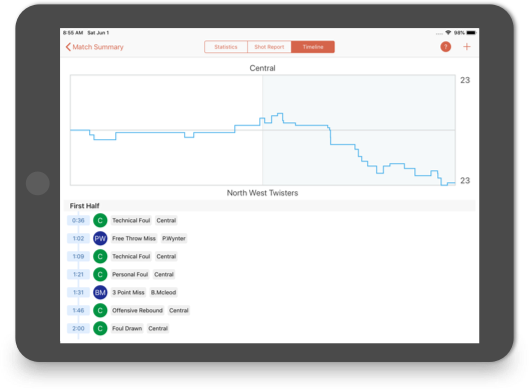
Task: Go back to Match Summary
Action: [94, 47]
